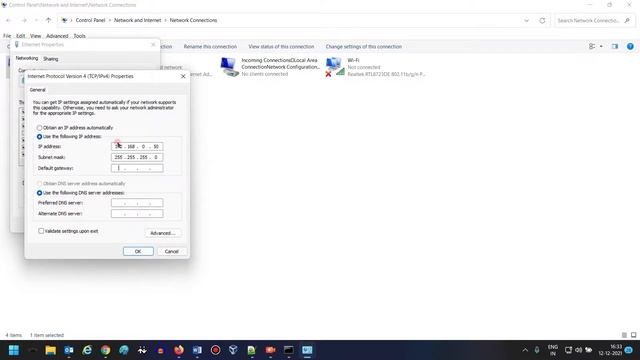Click Rename this connection
The image size is (640, 360).
pos(210,47)
